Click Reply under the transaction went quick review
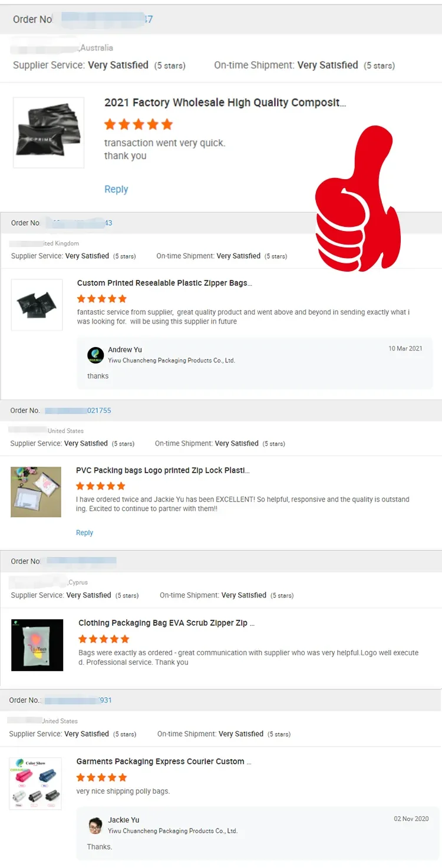Viewport: 442px width, 868px height. pyautogui.click(x=116, y=189)
